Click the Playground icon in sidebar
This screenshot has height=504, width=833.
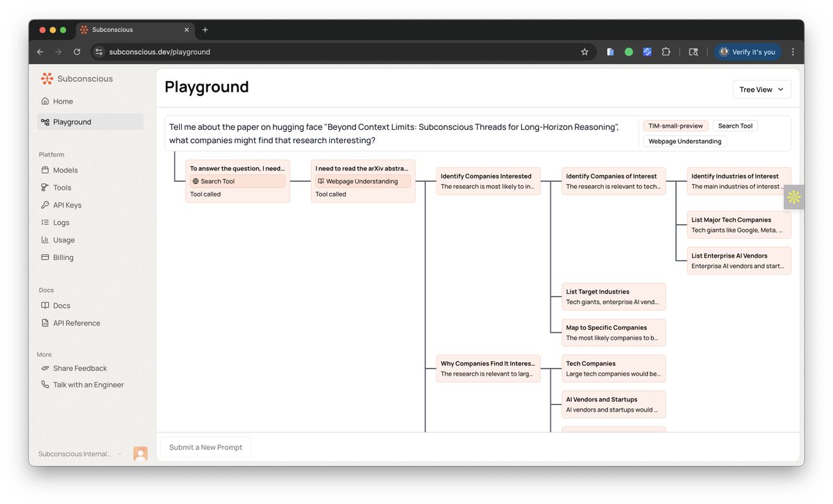pos(45,122)
